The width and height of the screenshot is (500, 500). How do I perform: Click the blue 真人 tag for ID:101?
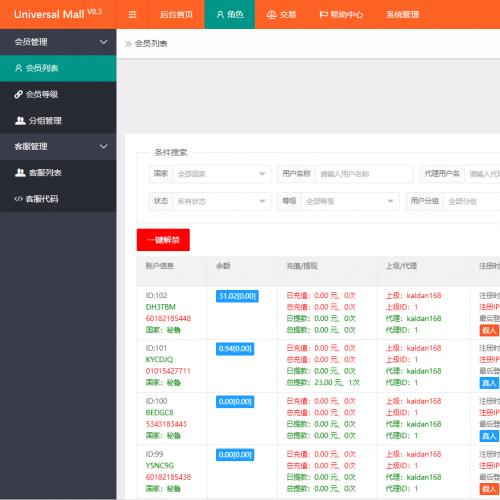pyautogui.click(x=489, y=383)
